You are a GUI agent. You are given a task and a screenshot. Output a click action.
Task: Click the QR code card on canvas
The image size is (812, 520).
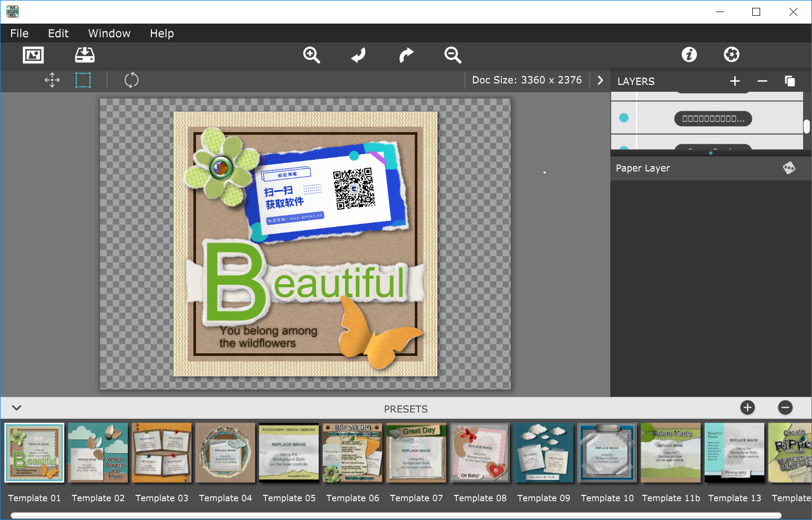click(x=327, y=192)
